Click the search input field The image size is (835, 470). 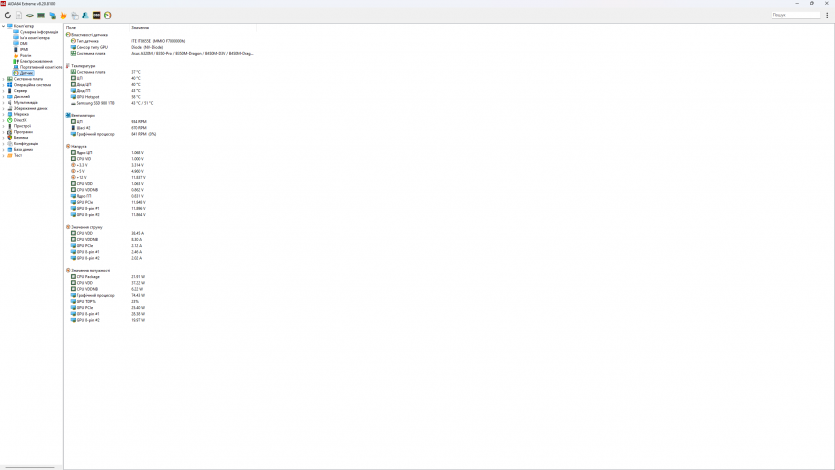pos(795,15)
